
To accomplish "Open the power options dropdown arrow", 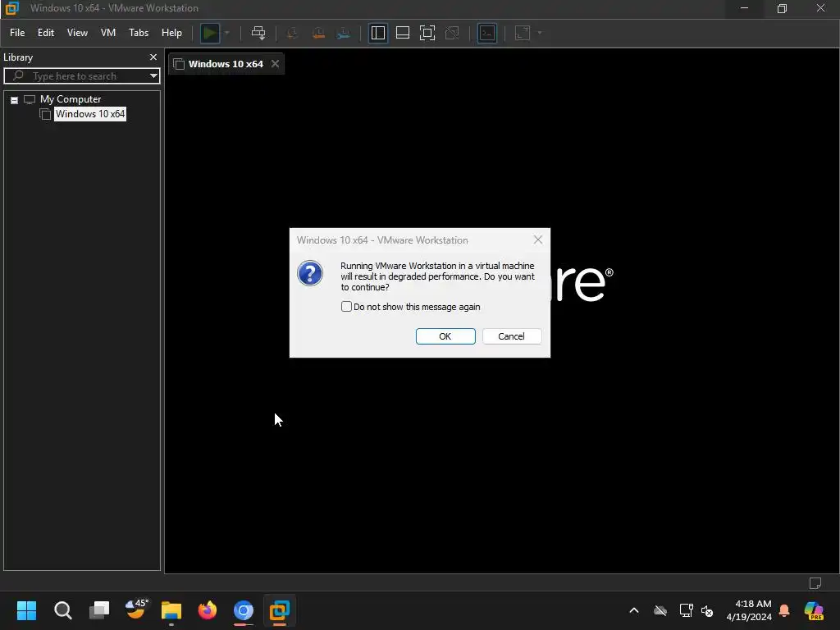I will [227, 33].
